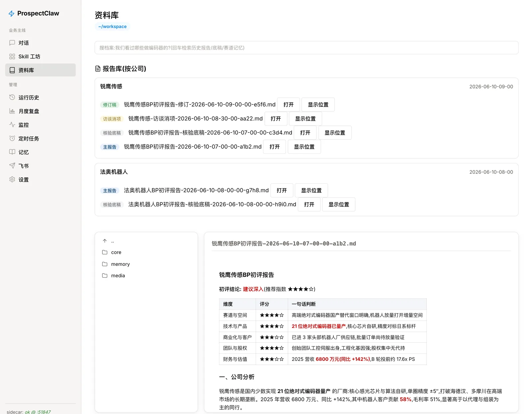Viewport: 532px width, 414px height.
Task: Click the 定时任务 clock icon
Action: 12,138
